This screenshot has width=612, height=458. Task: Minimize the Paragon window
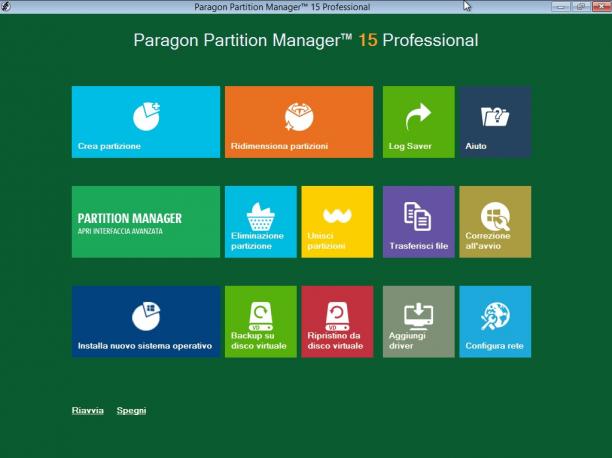560,7
